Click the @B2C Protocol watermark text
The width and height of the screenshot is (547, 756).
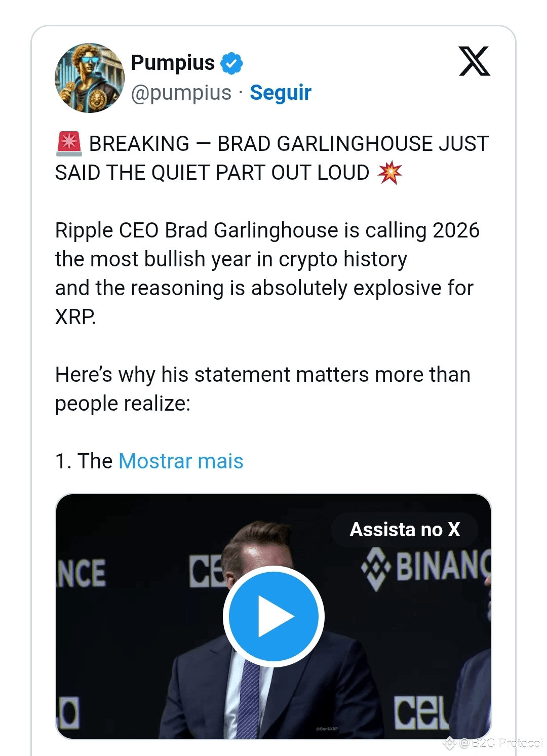(500, 743)
